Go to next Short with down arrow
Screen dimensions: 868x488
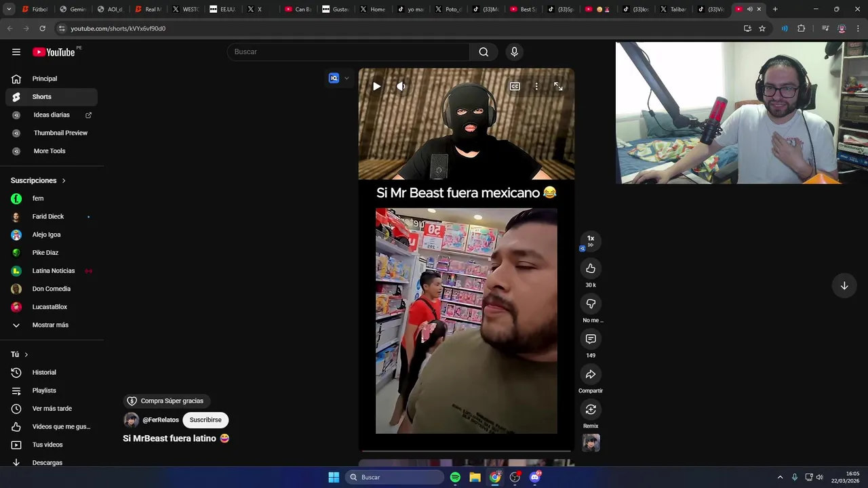click(844, 285)
